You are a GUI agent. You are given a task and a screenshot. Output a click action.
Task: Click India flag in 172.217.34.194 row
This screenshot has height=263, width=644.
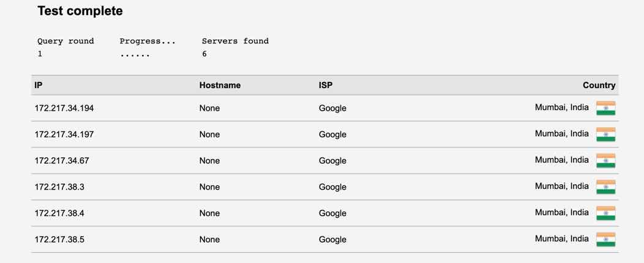606,108
